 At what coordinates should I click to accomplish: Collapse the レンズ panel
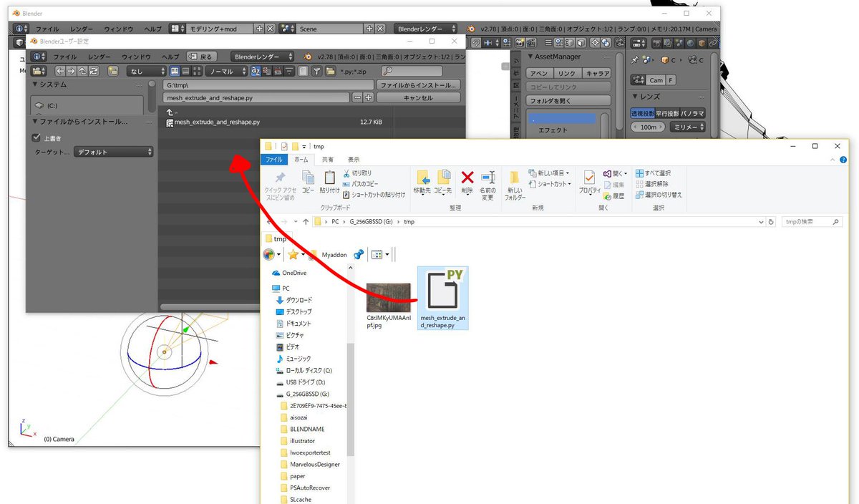pos(634,97)
